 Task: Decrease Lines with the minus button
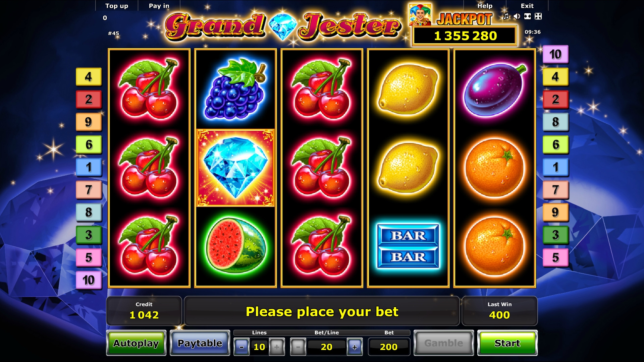[x=241, y=347]
